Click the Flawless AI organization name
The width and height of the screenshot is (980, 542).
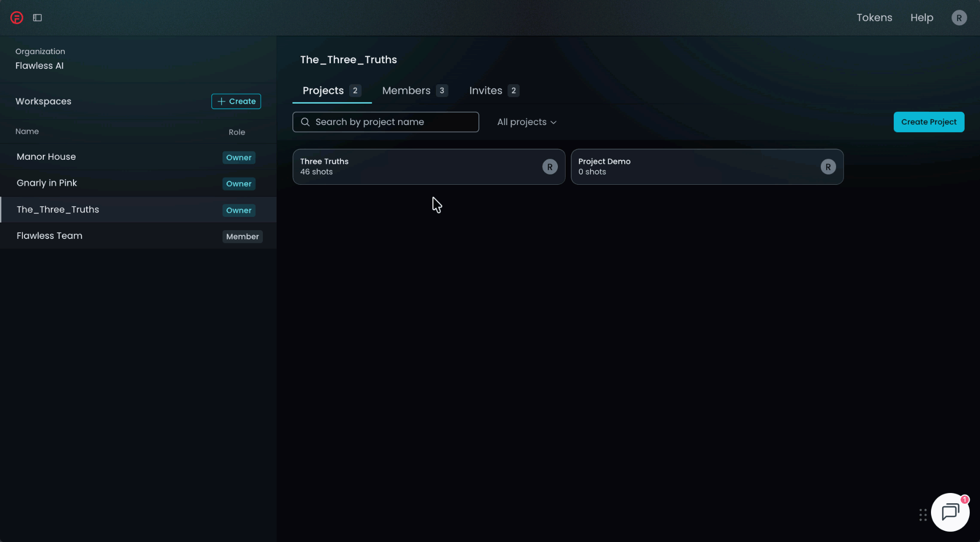pos(39,66)
